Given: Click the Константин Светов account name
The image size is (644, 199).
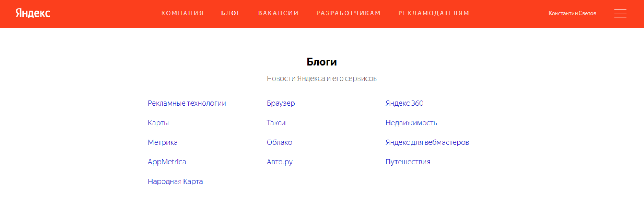Looking at the screenshot, I should pos(572,13).
